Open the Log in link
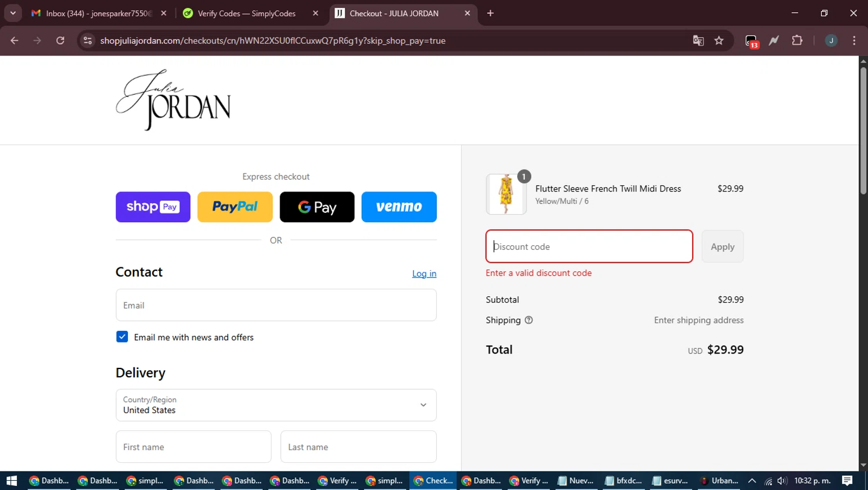Screen dimensions: 868x490 coord(424,274)
